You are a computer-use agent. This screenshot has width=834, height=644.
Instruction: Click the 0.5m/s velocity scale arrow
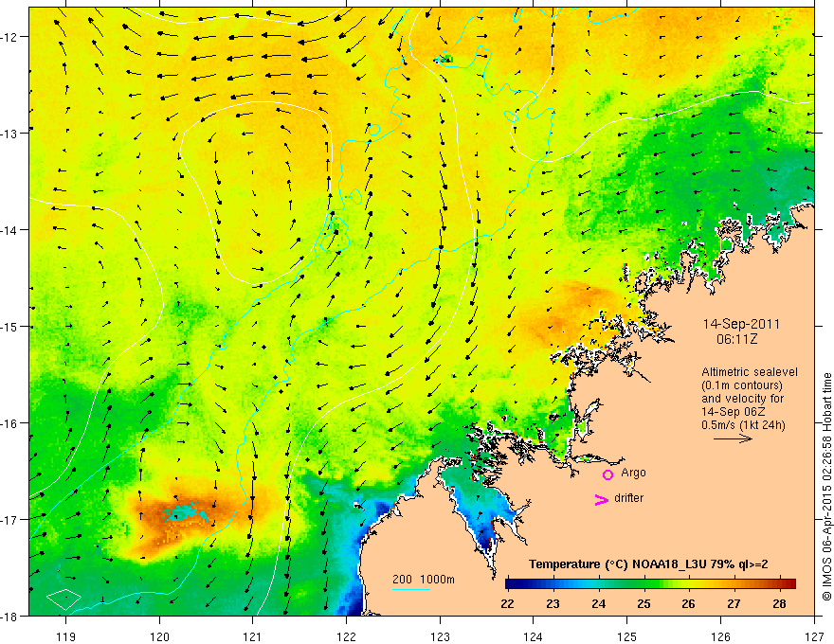click(733, 438)
